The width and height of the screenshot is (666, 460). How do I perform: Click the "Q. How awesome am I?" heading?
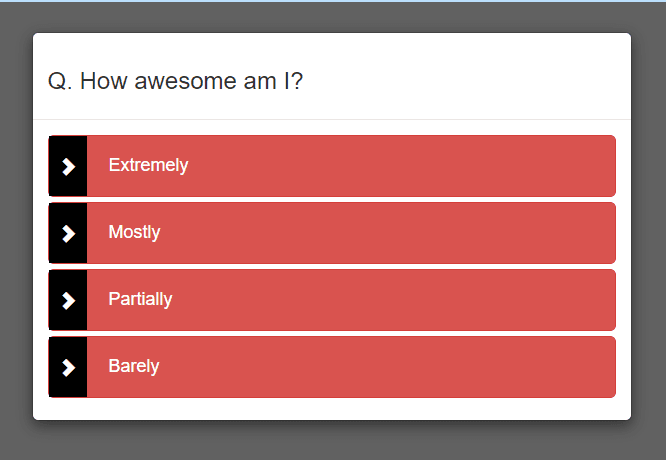176,81
